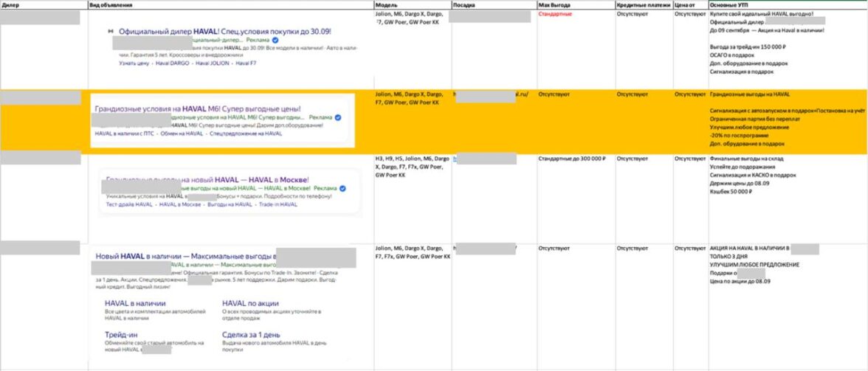Viewport: 868px width, 371px height.
Task: Click the text Кэшбек 50 000 ₽
Action: 731,192
